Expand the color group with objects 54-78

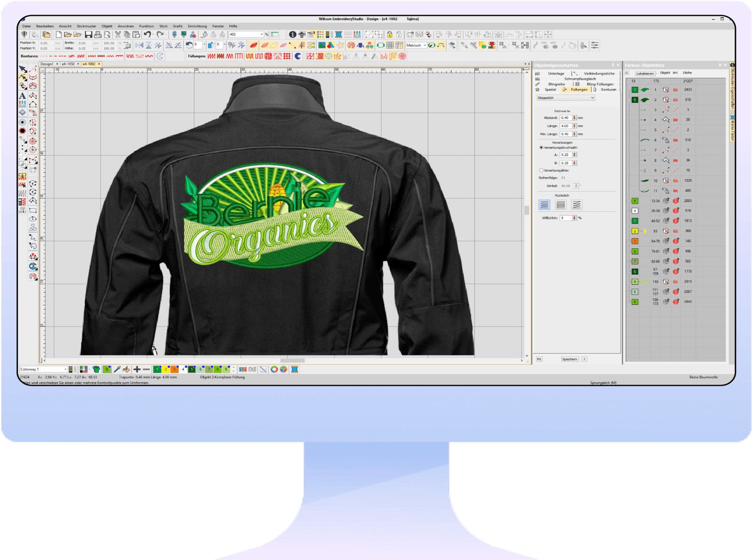click(629, 241)
